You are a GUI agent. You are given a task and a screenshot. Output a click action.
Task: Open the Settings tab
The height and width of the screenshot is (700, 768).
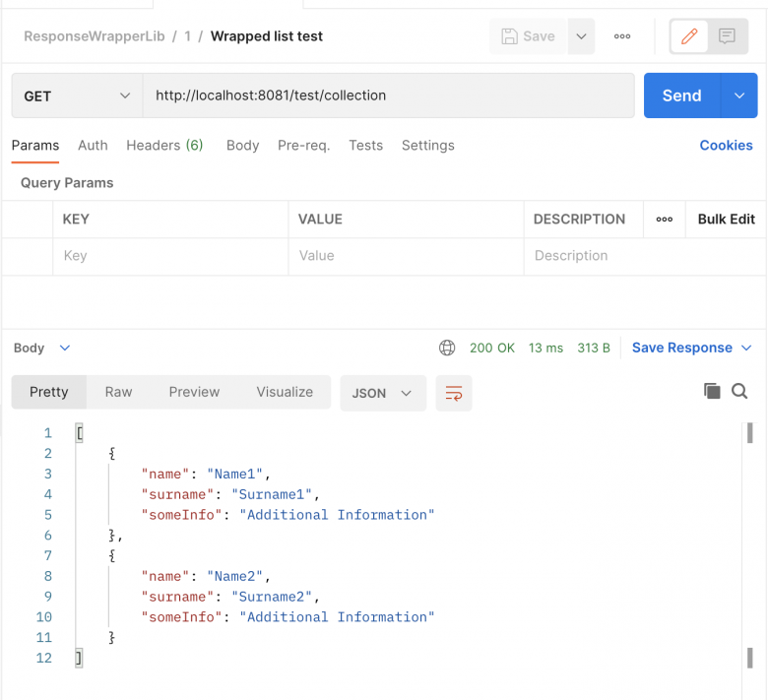click(428, 146)
